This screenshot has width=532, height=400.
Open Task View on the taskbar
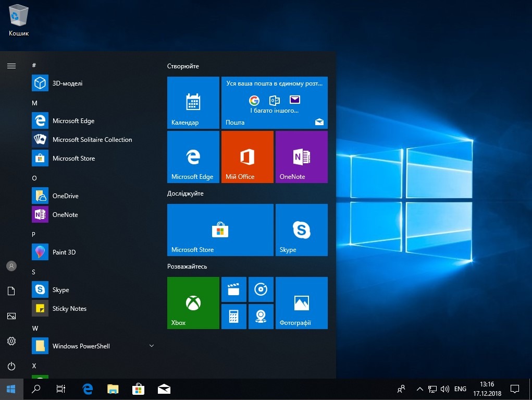tap(61, 389)
